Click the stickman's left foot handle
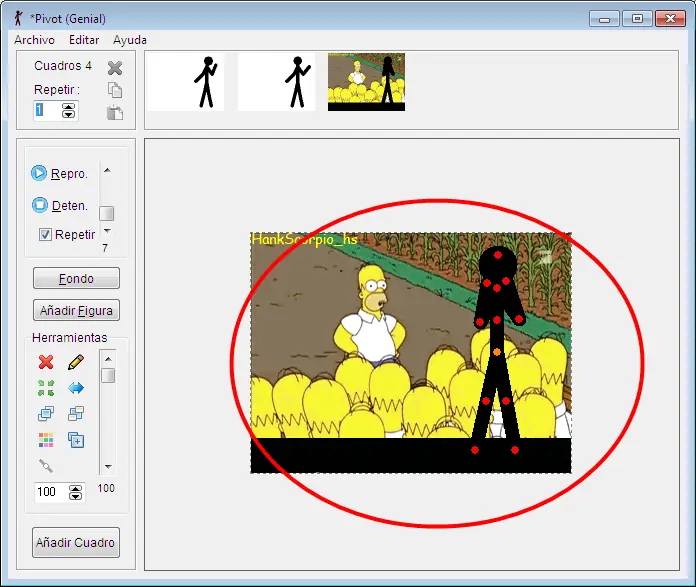Viewport: 696px width, 587px height. (x=475, y=450)
